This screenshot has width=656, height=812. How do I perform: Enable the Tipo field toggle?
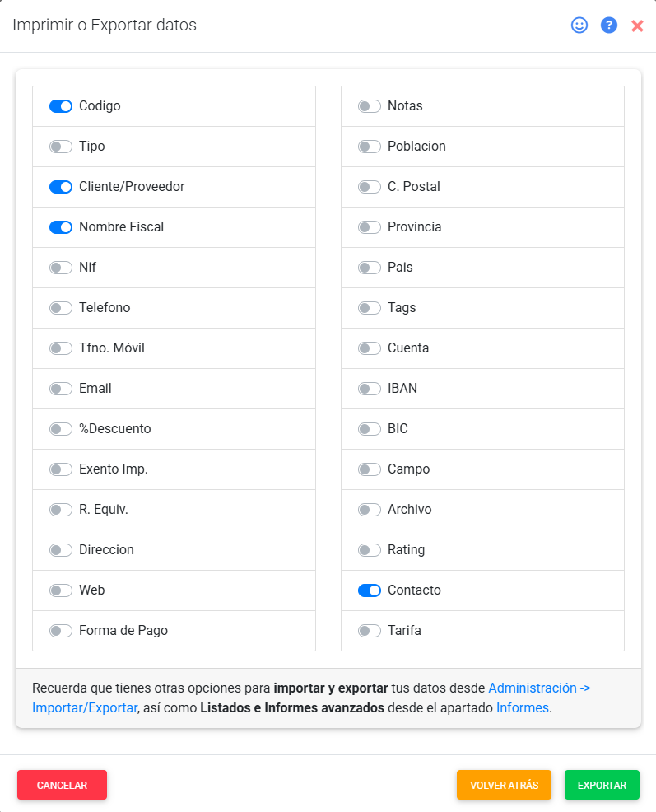61,147
